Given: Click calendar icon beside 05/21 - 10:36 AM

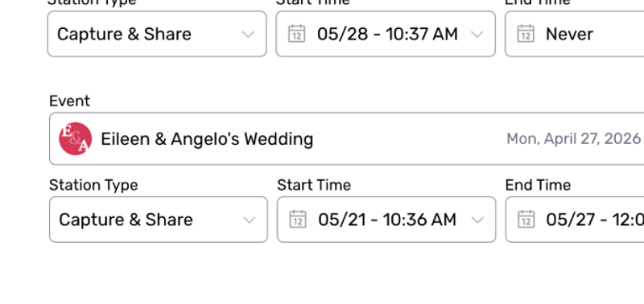Looking at the screenshot, I should (298, 220).
